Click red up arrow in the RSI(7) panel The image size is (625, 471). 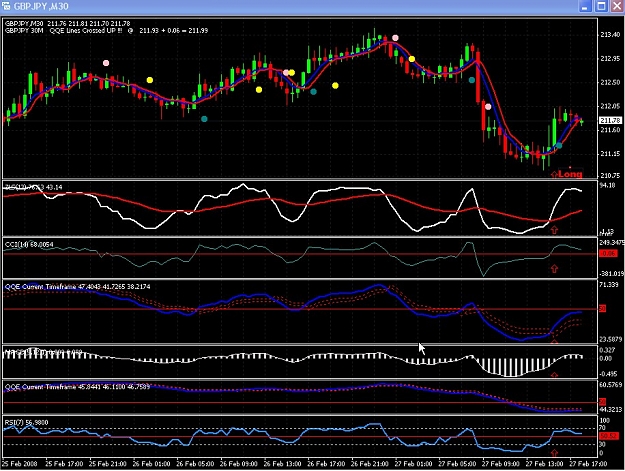pos(554,453)
